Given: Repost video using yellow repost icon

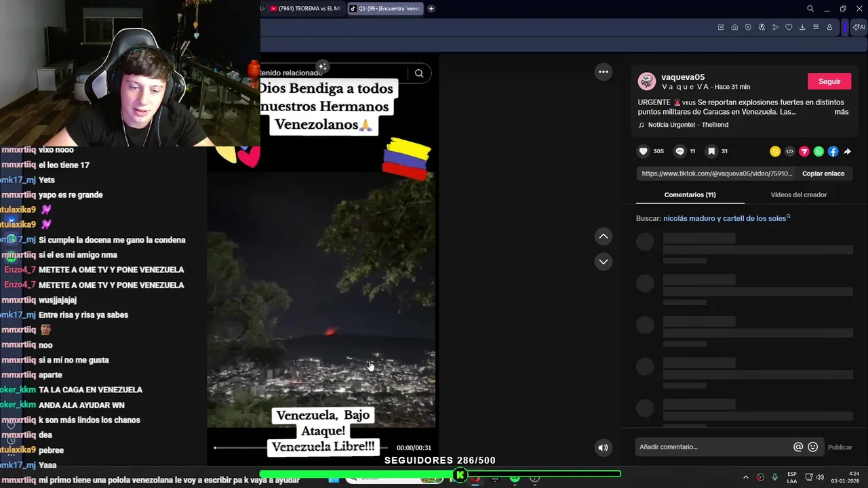Looking at the screenshot, I should click(x=775, y=151).
